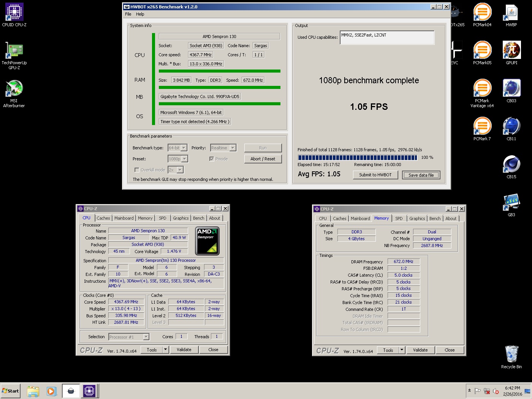Open the PCMark Vantage x64 shortcut
The width and height of the screenshot is (532, 399).
coord(482,94)
